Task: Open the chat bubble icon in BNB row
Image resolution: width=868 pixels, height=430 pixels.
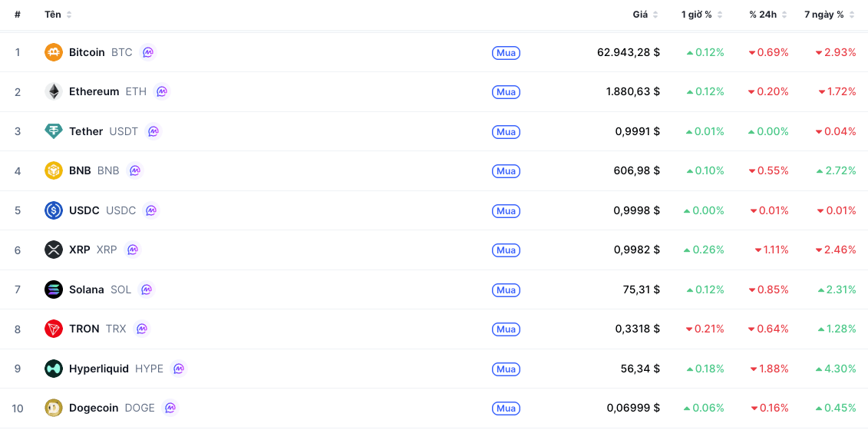Action: tap(134, 170)
